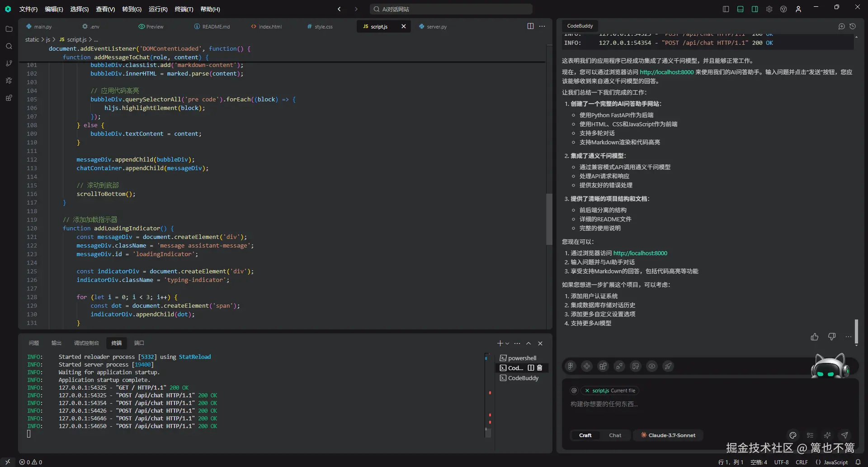
Task: Switch to the server.py editor tab
Action: click(433, 27)
